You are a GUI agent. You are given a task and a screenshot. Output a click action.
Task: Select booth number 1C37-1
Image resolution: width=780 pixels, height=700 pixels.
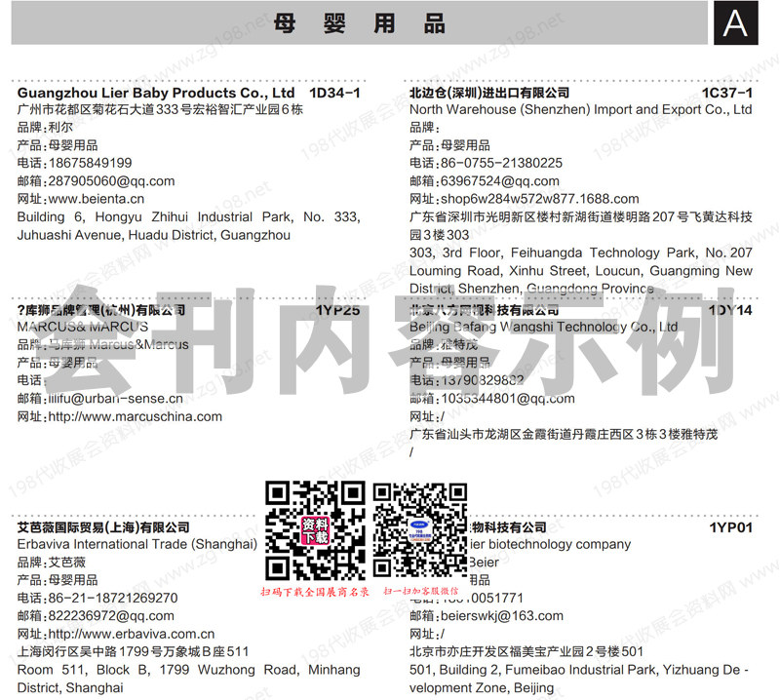pyautogui.click(x=726, y=93)
